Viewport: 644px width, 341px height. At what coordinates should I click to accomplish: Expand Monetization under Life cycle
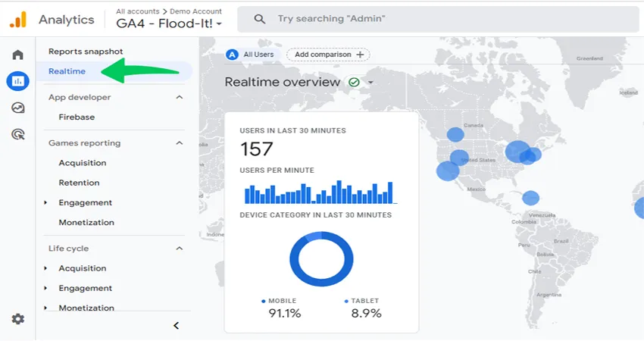pyautogui.click(x=45, y=308)
